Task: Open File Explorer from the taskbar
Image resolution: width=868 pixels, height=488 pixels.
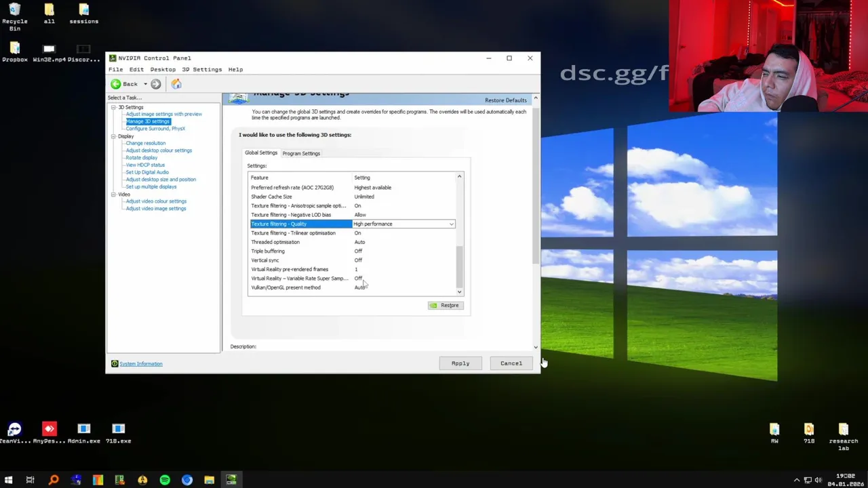Action: click(x=210, y=480)
